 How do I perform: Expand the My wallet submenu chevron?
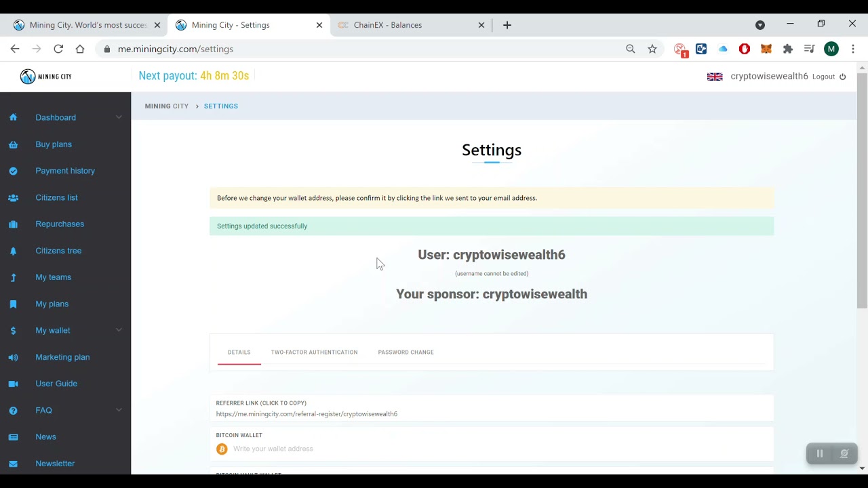point(119,330)
